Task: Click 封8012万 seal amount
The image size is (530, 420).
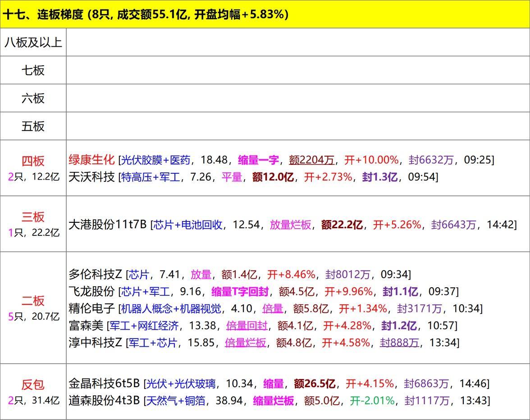Action: point(348,275)
